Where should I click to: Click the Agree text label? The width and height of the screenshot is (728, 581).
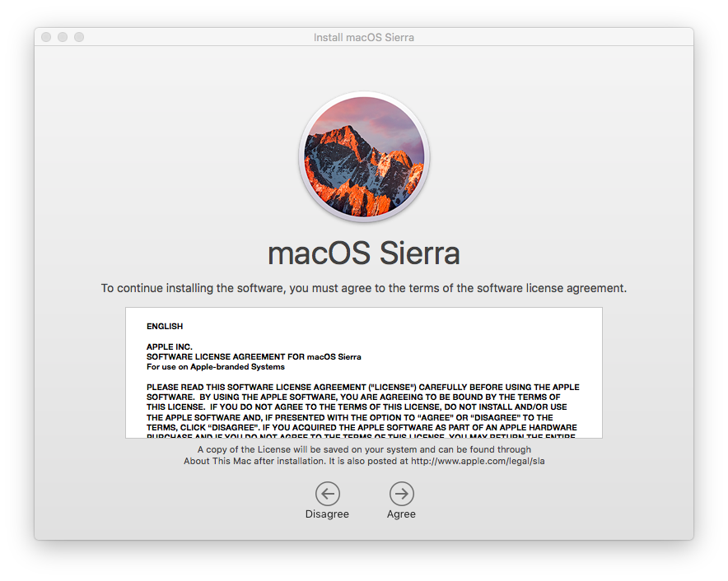tap(402, 514)
